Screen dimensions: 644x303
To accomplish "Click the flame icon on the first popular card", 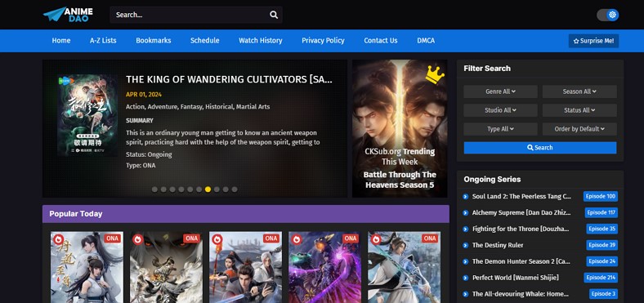I will (58, 239).
